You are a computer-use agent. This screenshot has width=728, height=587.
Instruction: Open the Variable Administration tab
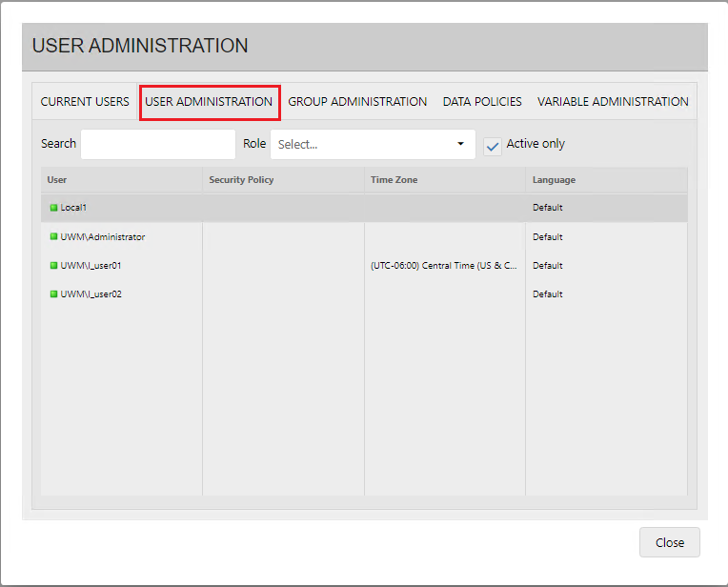tap(613, 102)
